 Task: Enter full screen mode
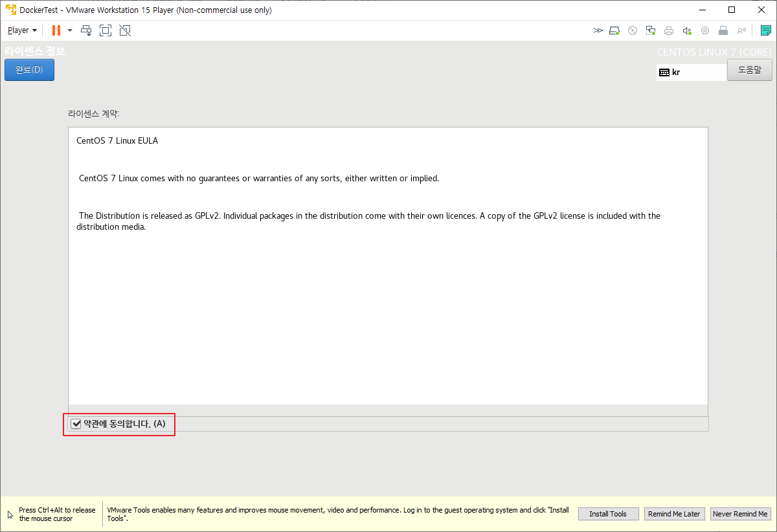click(106, 30)
